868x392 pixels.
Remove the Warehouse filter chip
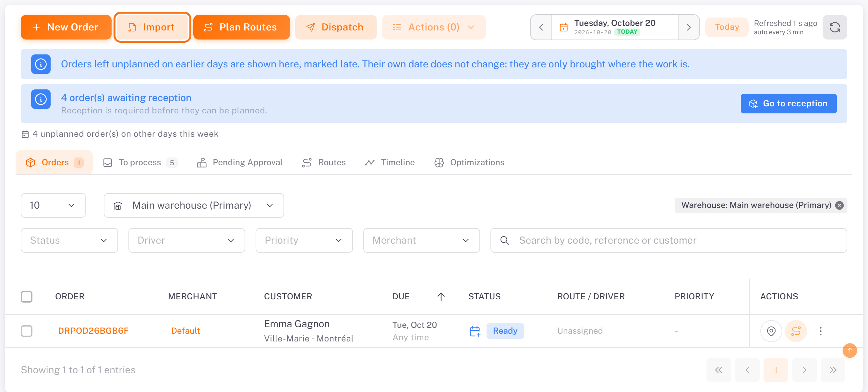[839, 205]
